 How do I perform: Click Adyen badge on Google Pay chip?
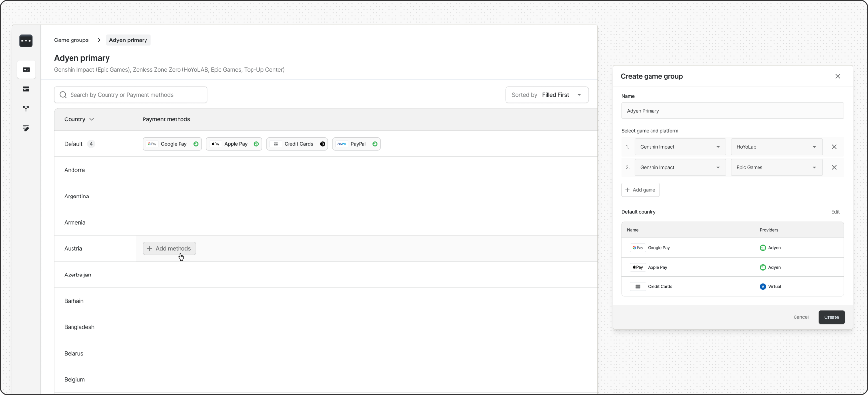point(196,144)
